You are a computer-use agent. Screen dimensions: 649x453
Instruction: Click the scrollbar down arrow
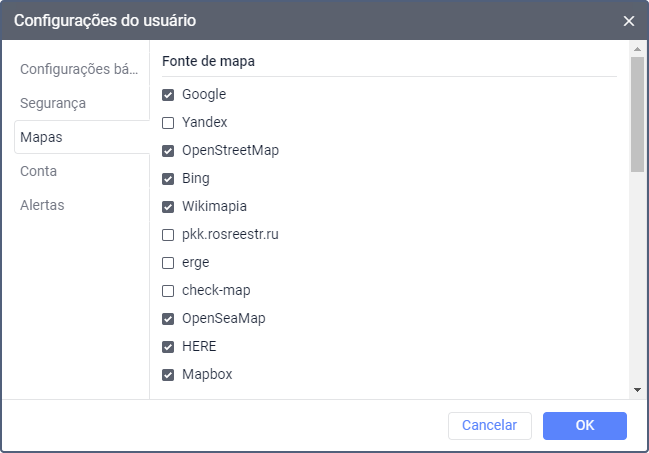click(x=637, y=389)
